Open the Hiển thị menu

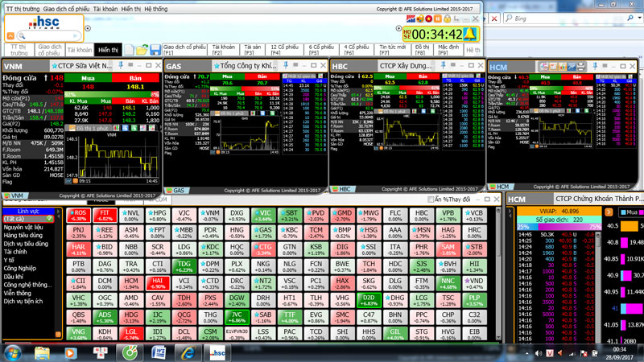pos(131,9)
